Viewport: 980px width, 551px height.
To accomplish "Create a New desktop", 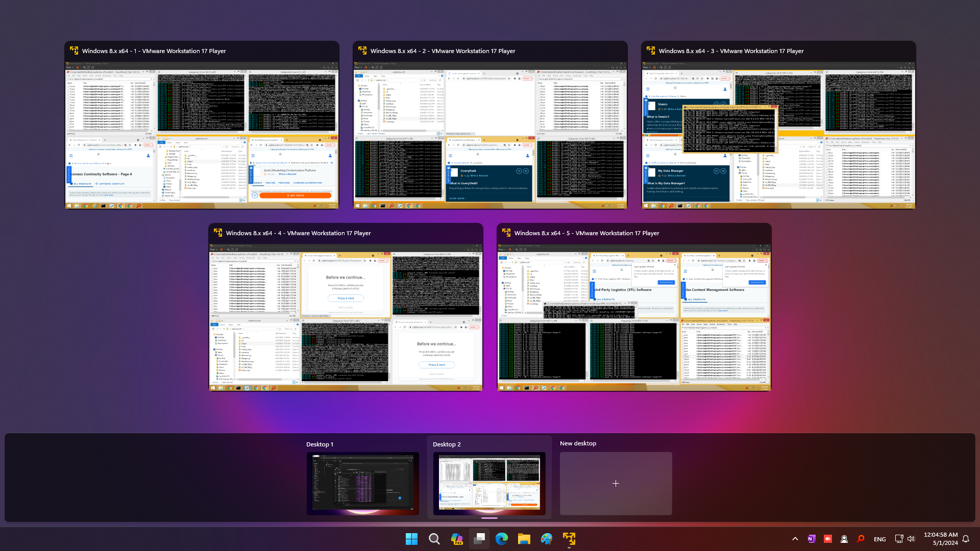I will tap(616, 483).
